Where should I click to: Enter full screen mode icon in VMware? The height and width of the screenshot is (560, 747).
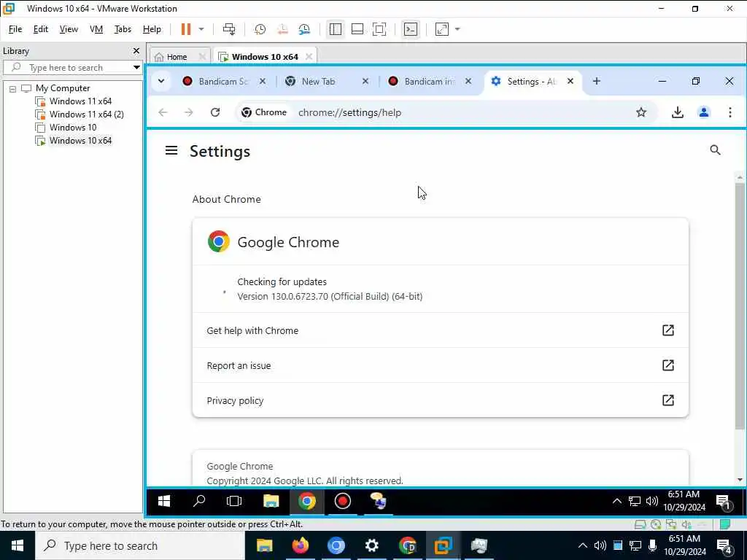pyautogui.click(x=379, y=29)
